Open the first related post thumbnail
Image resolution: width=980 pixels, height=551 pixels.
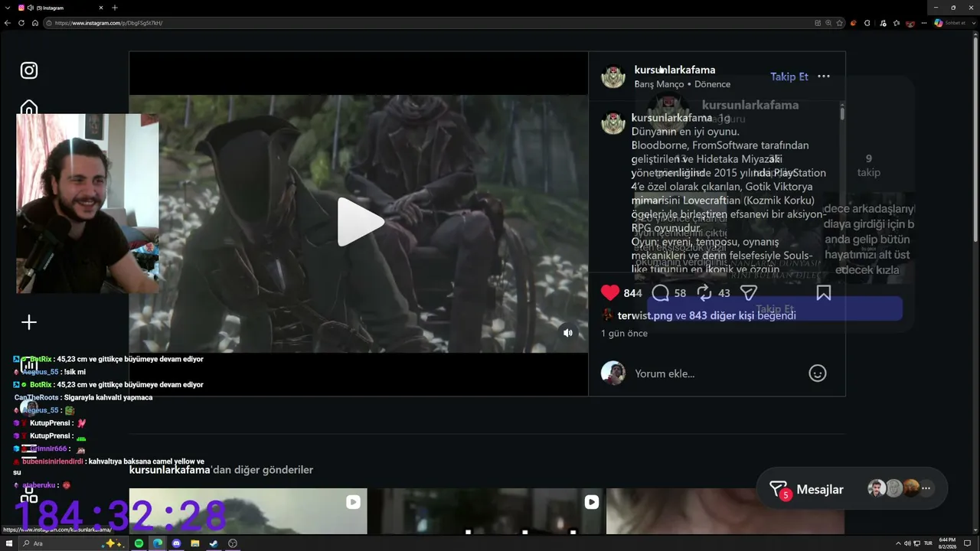[248, 511]
